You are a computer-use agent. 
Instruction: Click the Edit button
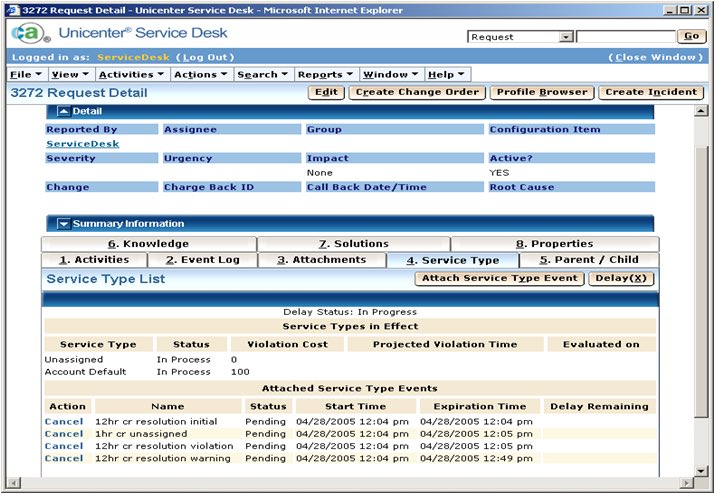click(x=326, y=92)
